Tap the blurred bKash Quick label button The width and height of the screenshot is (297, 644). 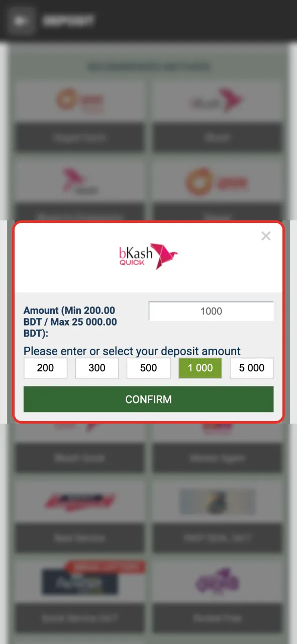pos(79,458)
